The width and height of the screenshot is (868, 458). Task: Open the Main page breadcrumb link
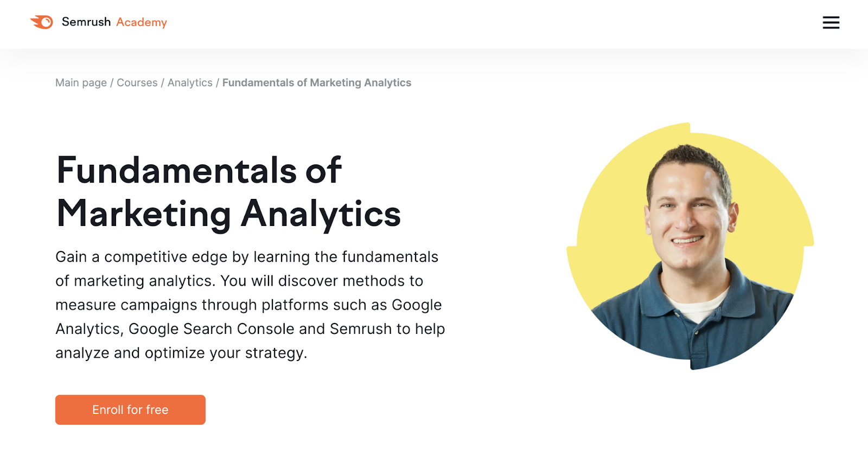coord(80,82)
